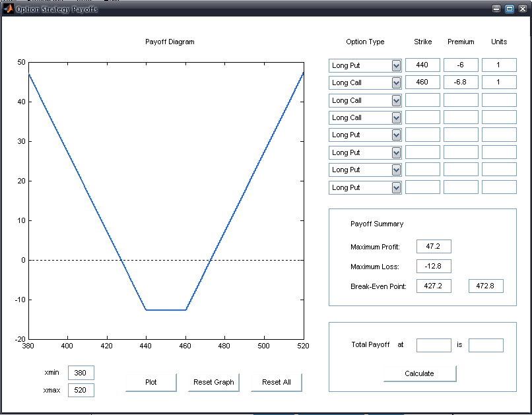Select the Premium field containing -6
Image resolution: width=532 pixels, height=415 pixels.
point(461,65)
